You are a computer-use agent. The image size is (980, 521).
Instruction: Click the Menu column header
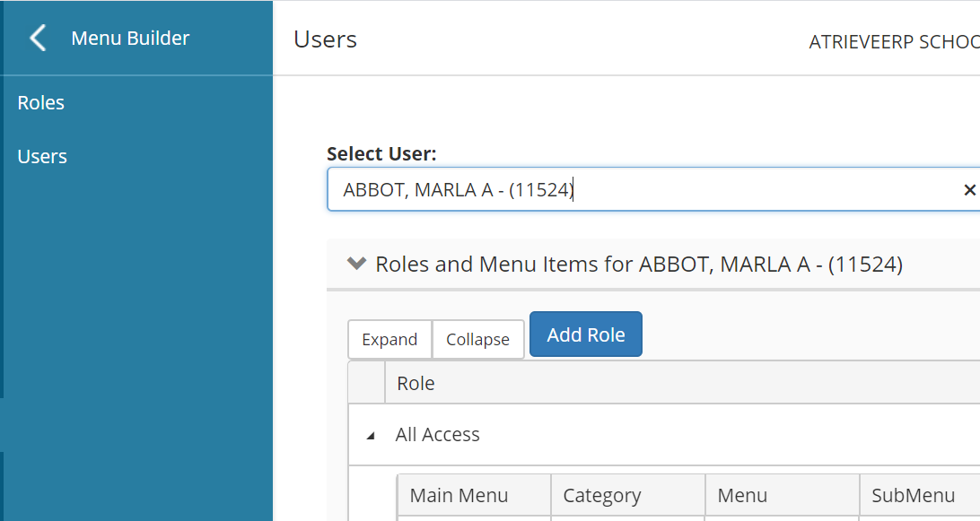[x=742, y=495]
